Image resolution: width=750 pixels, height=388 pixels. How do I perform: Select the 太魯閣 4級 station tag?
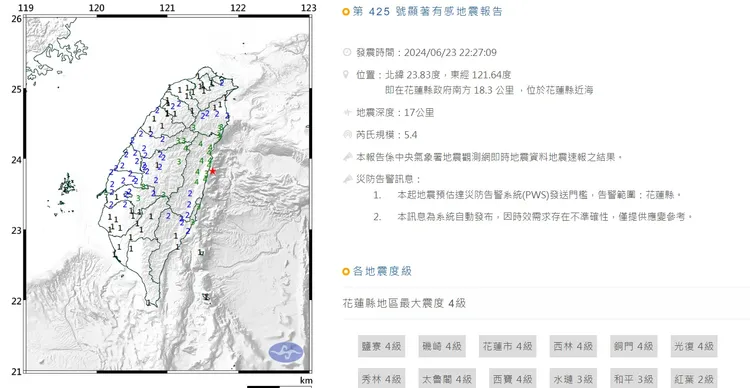click(447, 379)
